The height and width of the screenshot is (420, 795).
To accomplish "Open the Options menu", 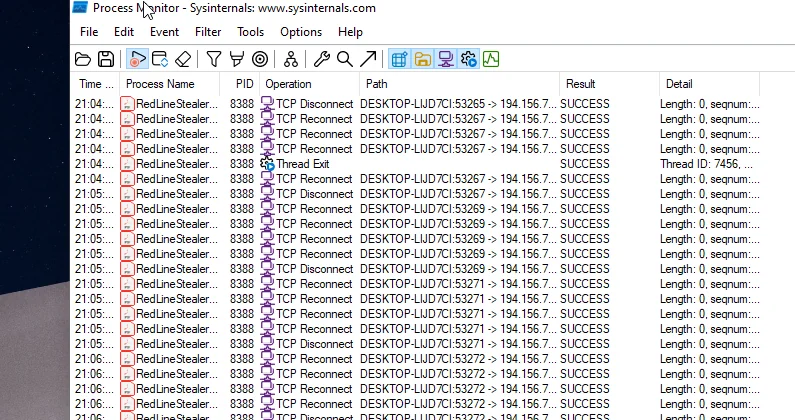I will click(x=301, y=32).
